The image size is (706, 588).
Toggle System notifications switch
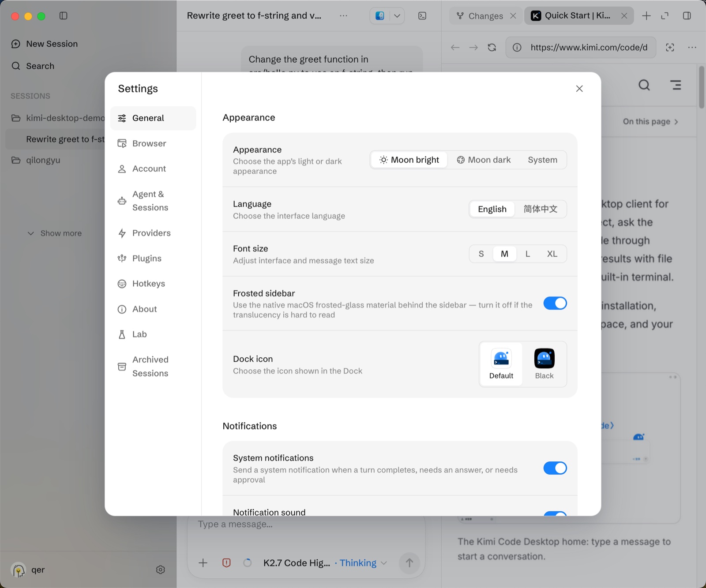point(555,468)
